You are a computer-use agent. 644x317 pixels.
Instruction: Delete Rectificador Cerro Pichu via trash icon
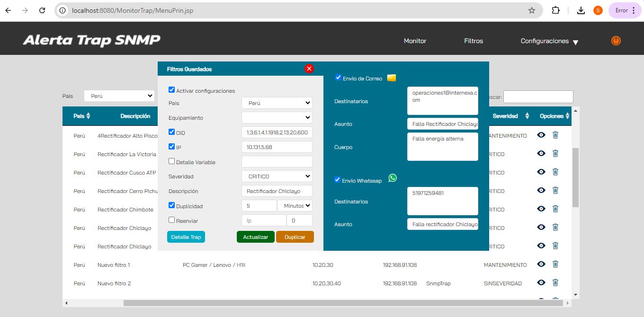[x=555, y=190]
